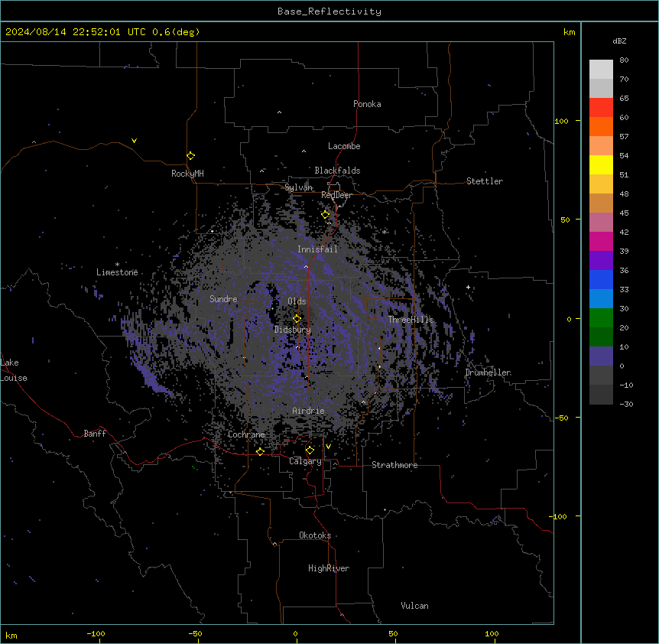Image resolution: width=659 pixels, height=644 pixels.
Task: Click the HighRiver map label
Action: point(329,568)
